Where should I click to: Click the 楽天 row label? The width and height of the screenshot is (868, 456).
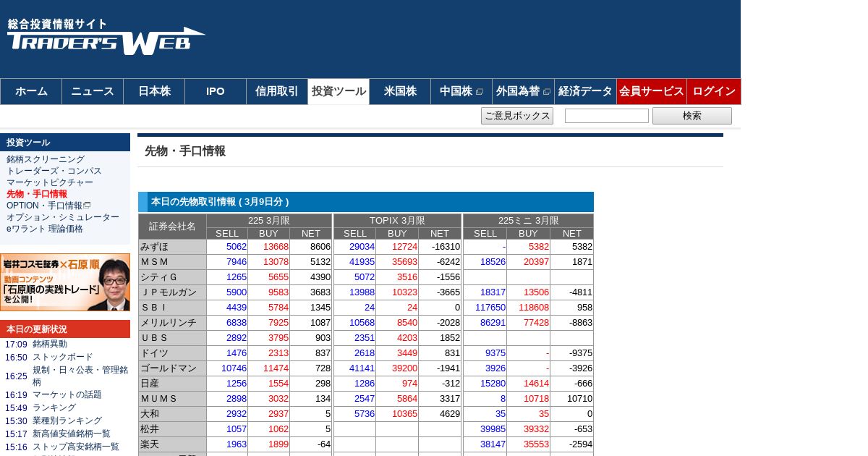(x=172, y=444)
